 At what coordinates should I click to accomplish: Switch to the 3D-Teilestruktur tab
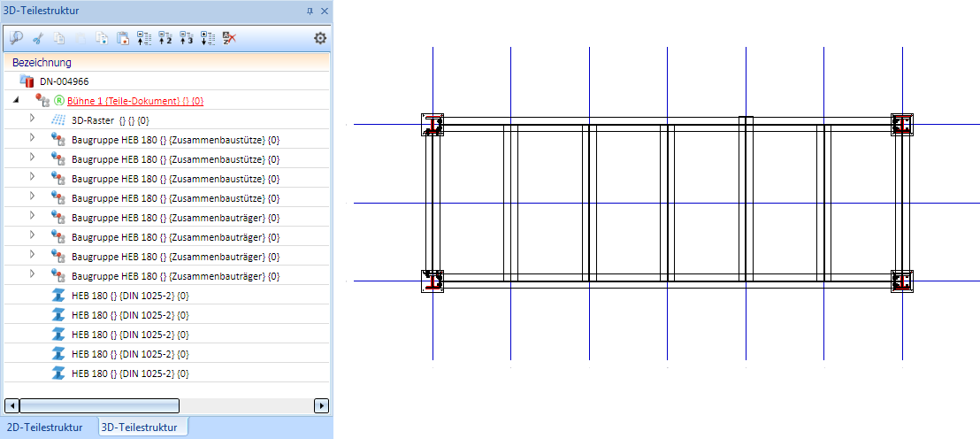click(x=140, y=427)
